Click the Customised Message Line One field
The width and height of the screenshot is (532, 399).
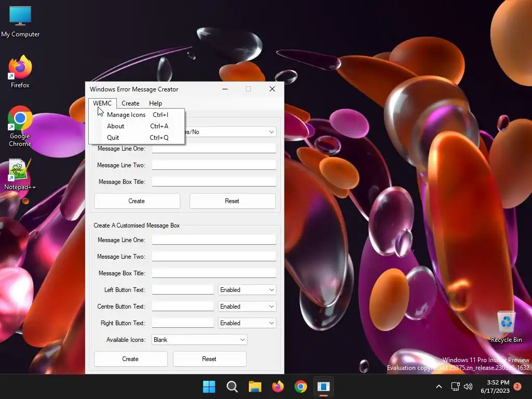pyautogui.click(x=214, y=240)
